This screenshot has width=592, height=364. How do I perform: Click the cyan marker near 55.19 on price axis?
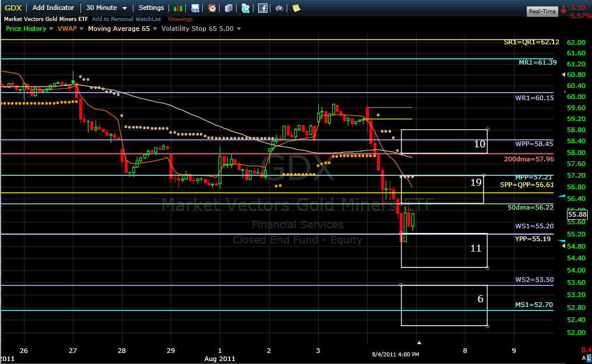tap(562, 241)
